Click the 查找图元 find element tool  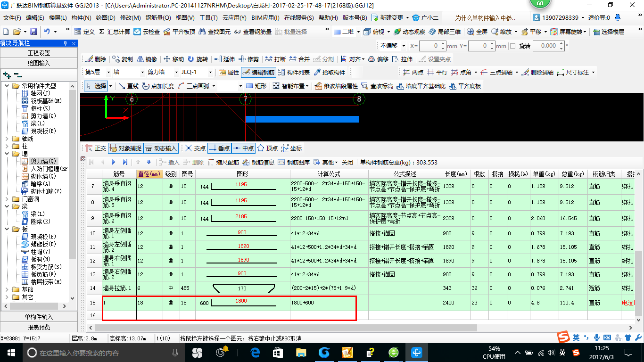pyautogui.click(x=215, y=32)
